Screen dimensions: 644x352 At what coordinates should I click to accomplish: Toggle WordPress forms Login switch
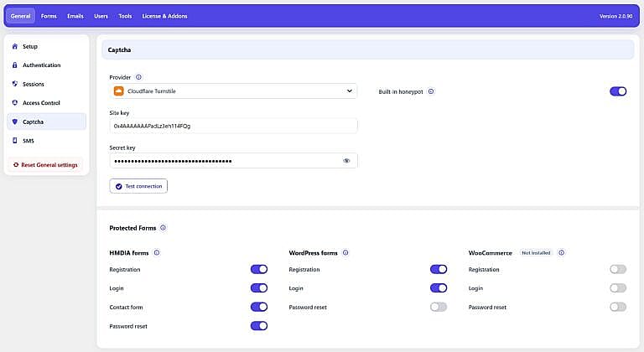439,288
